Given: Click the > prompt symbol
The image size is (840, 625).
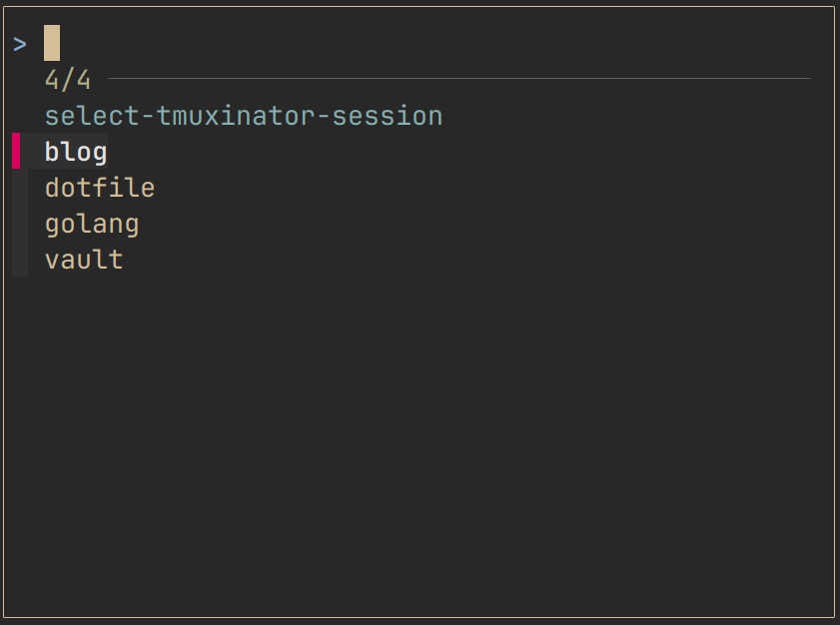Looking at the screenshot, I should pyautogui.click(x=20, y=44).
